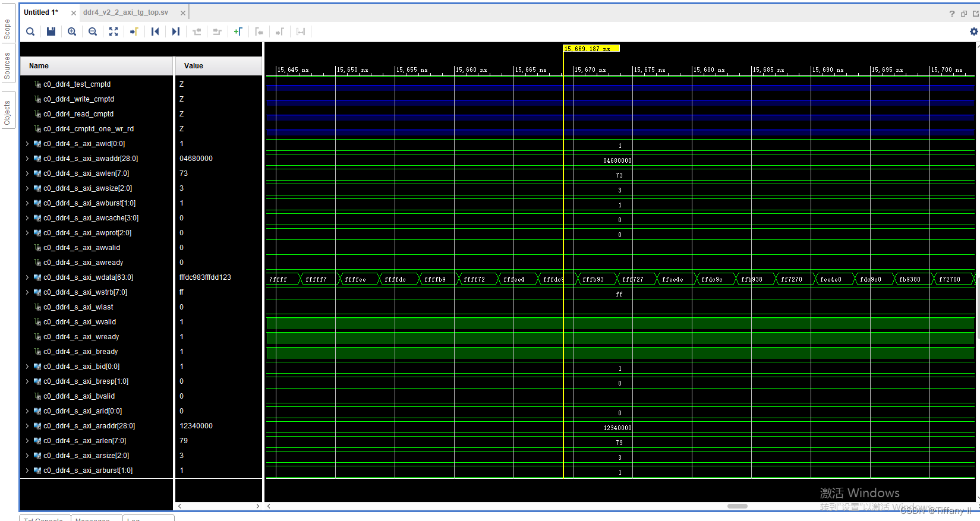The width and height of the screenshot is (980, 521).
Task: Click the Name column header
Action: [x=96, y=66]
